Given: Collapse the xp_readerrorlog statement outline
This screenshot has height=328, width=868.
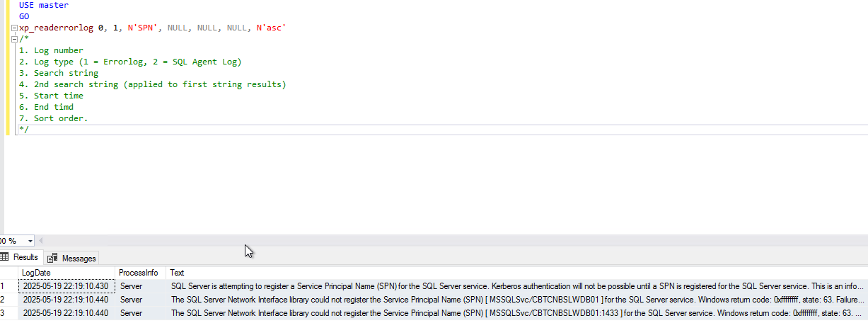Looking at the screenshot, I should pyautogui.click(x=14, y=28).
